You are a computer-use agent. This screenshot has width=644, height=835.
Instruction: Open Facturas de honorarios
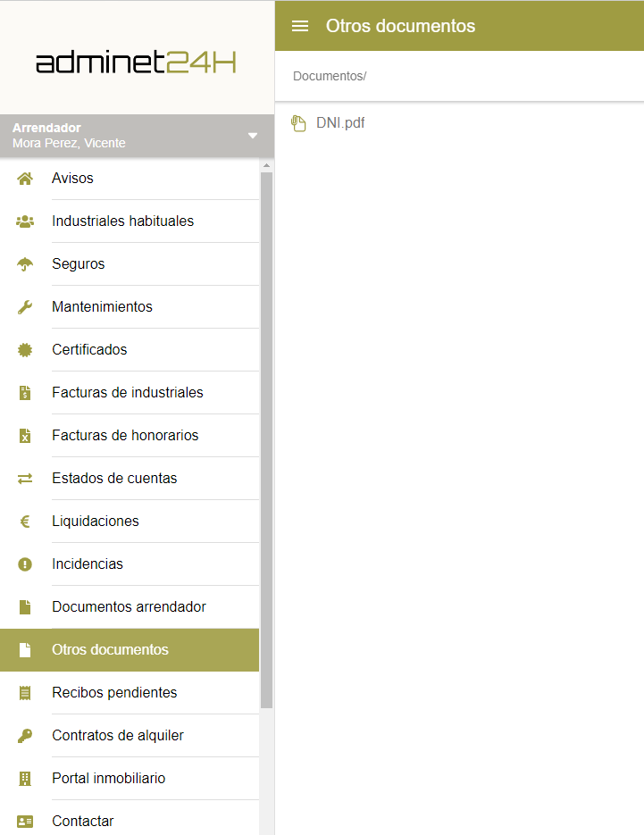[130, 436]
